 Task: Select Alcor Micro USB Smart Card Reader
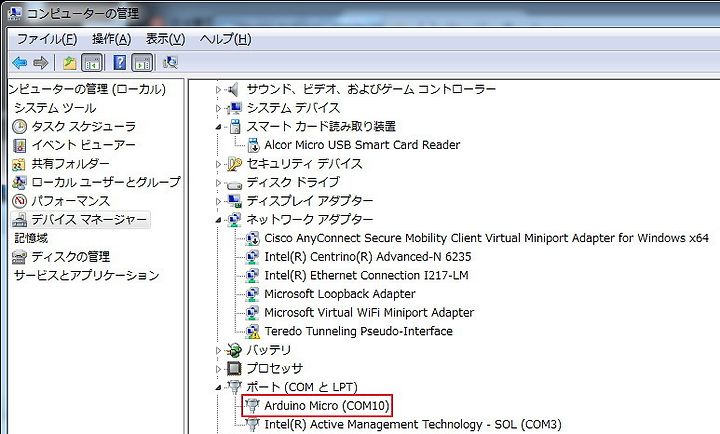(362, 145)
